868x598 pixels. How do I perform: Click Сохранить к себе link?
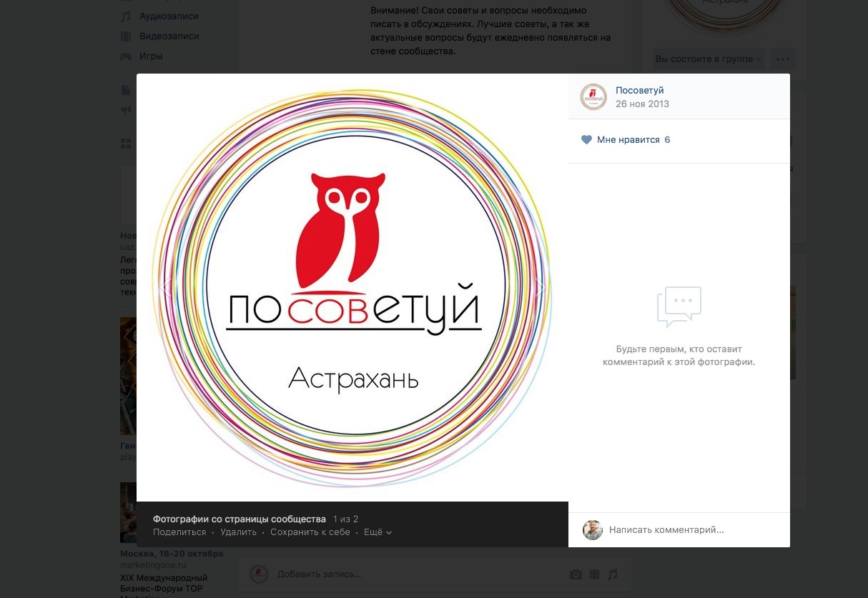click(x=310, y=532)
